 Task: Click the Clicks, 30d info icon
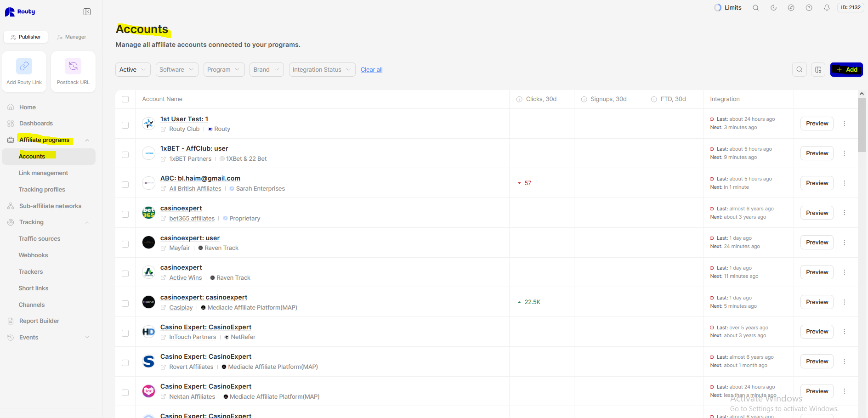519,99
